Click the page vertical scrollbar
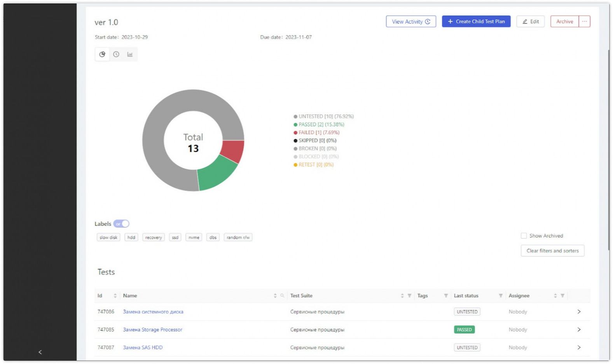This screenshot has width=613, height=364. pyautogui.click(x=609, y=150)
